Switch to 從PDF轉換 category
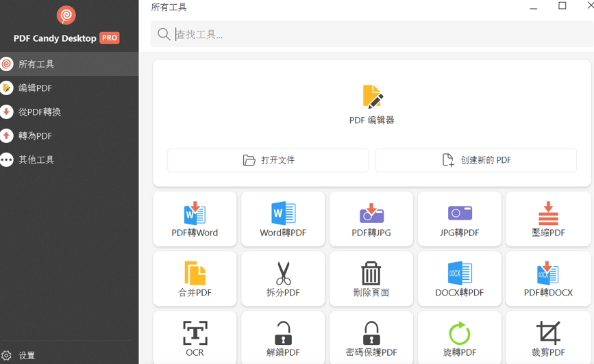The height and width of the screenshot is (364, 594). [x=69, y=112]
